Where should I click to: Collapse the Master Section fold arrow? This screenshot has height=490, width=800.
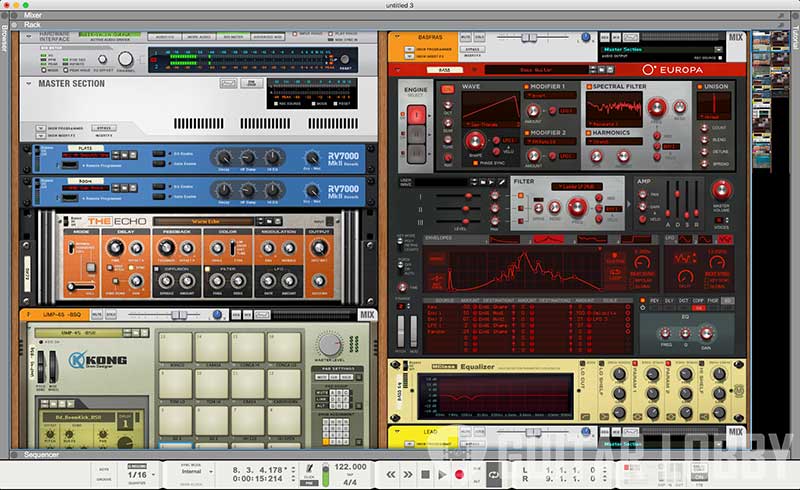coord(29,83)
